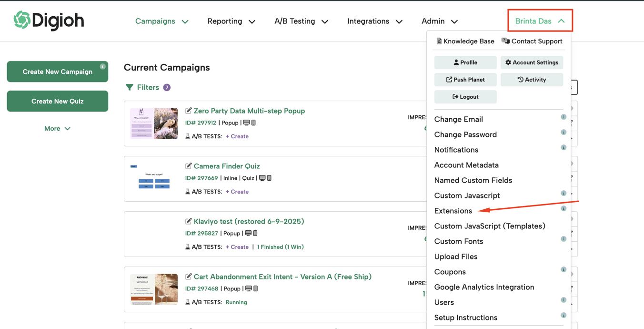Open Zero Party Data Multi-step Popup campaign
The width and height of the screenshot is (644, 329).
(249, 111)
